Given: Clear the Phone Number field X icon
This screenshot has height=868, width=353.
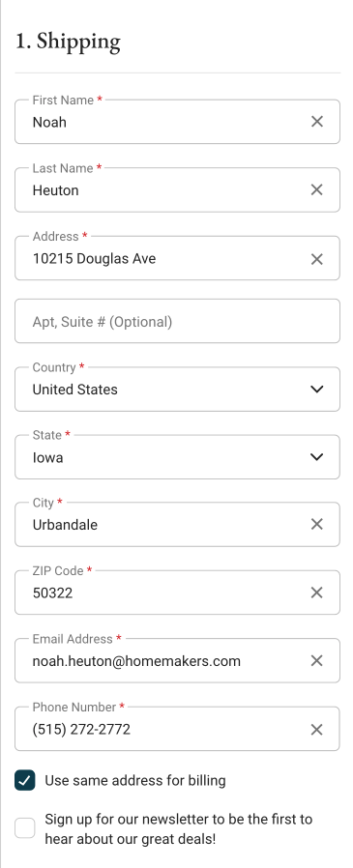Looking at the screenshot, I should (x=316, y=729).
